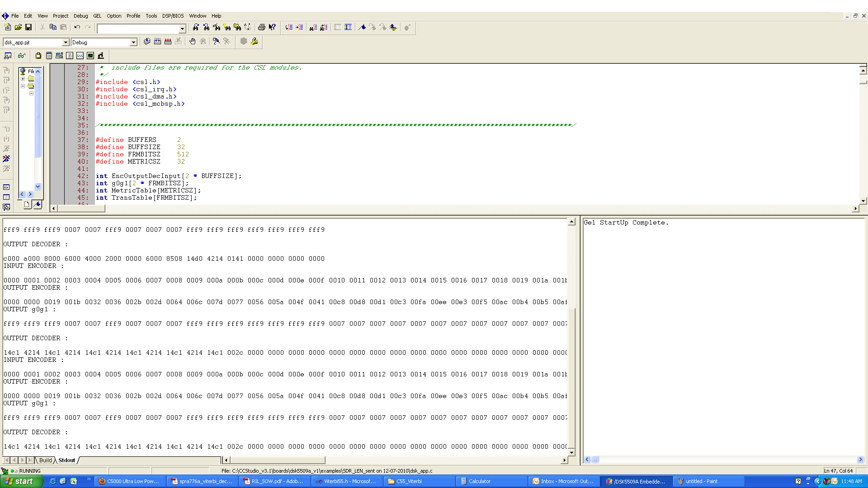Screen dimensions: 868x488
Task: Click the Undo arrow icon
Action: pos(77,28)
